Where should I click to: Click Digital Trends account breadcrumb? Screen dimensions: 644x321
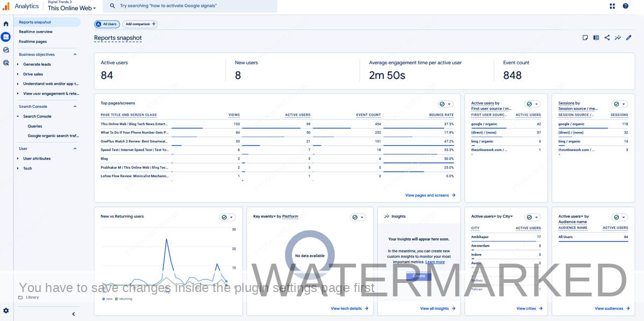[x=60, y=2]
